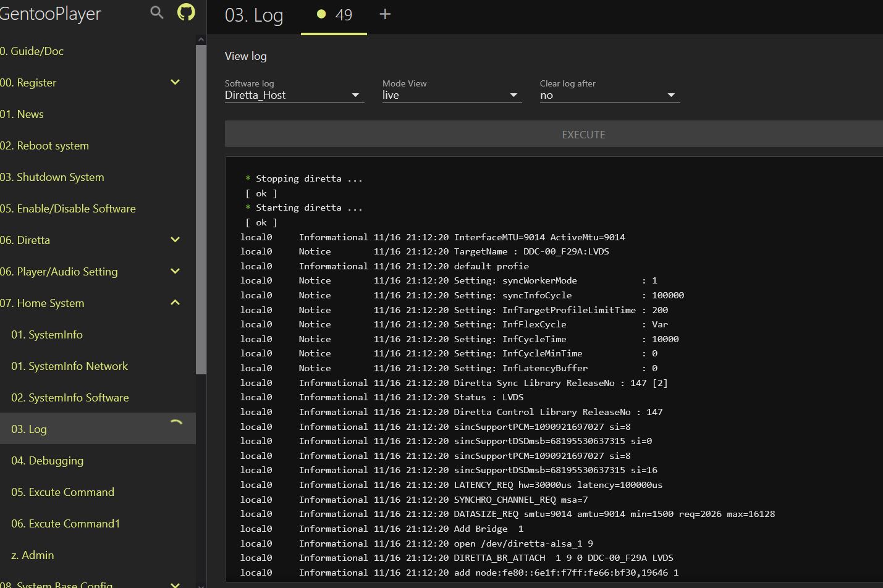Click 'add node:fe80::6e1f' log line
The width and height of the screenshot is (883, 588).
click(x=567, y=573)
